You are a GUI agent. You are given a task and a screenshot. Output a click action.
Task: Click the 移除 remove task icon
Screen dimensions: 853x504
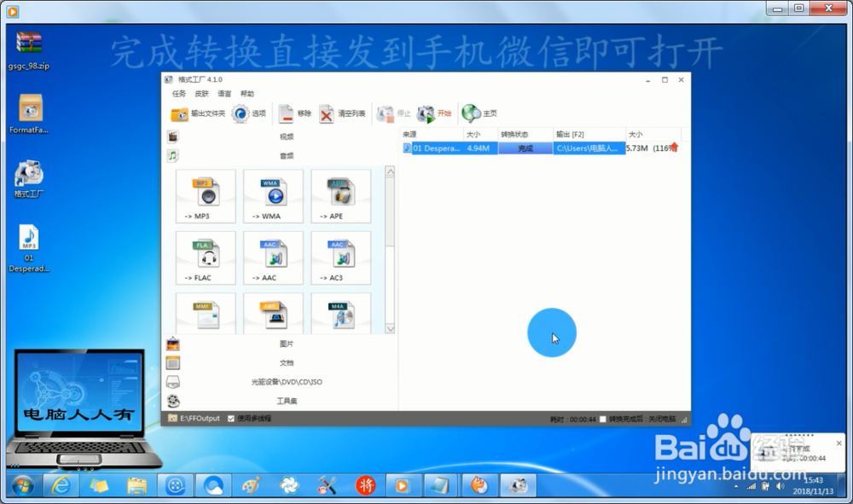[x=286, y=113]
